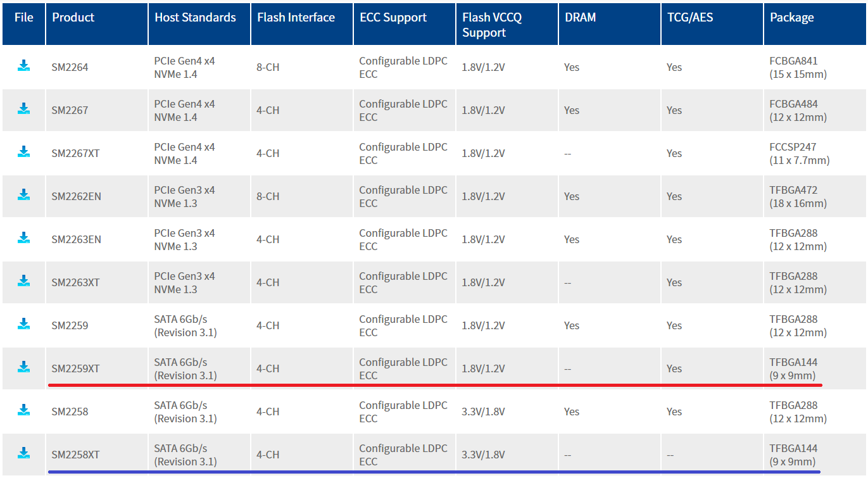The image size is (868, 478).
Task: Download the SM2259XT file
Action: (23, 367)
